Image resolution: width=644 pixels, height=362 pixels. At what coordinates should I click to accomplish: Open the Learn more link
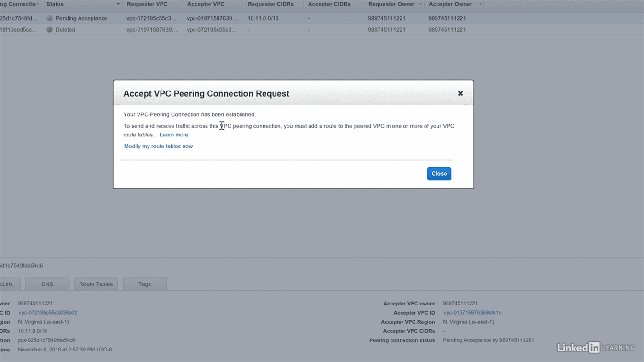point(173,135)
